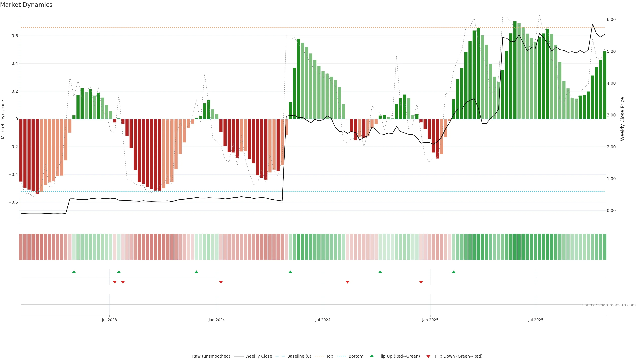
Task: Click the red flip-down marker before Jan 2025
Action: pyautogui.click(x=421, y=282)
